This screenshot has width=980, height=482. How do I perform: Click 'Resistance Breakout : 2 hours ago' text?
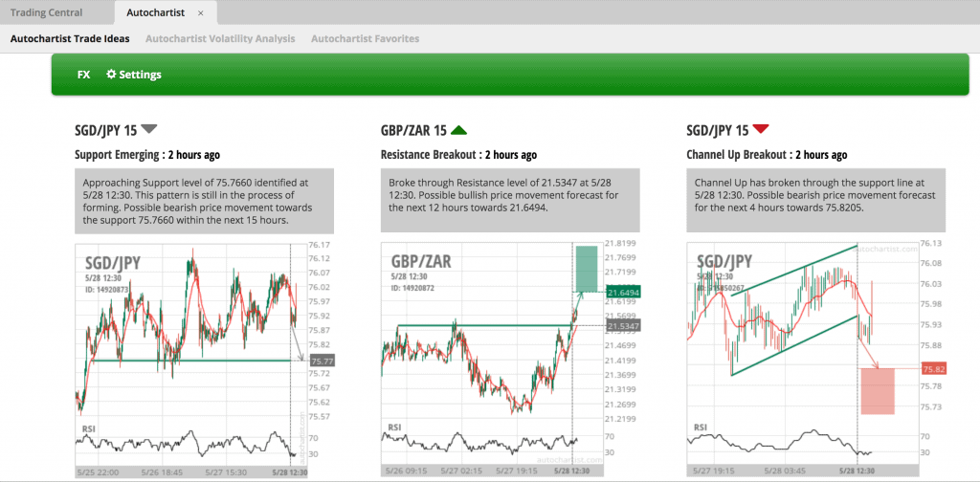point(458,155)
